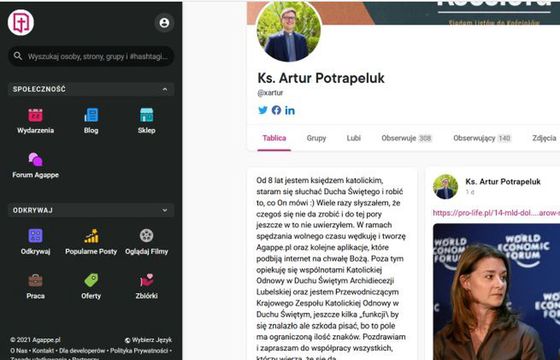Open the Odkrywaj icon
Image resolution: width=560 pixels, height=360 pixels.
tap(35, 236)
